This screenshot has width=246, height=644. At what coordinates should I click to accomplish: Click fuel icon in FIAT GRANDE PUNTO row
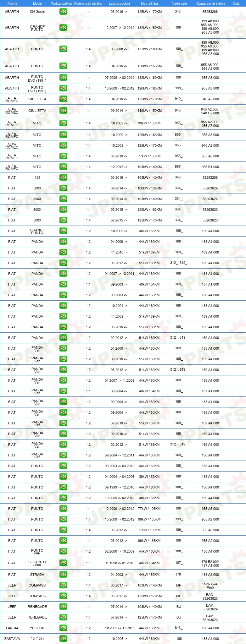pyautogui.click(x=63, y=231)
